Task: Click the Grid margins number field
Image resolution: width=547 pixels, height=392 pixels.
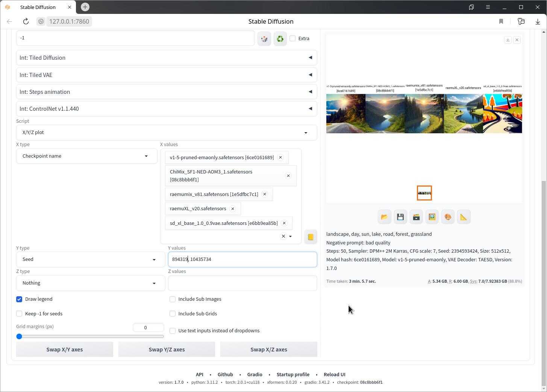Action: (148, 327)
